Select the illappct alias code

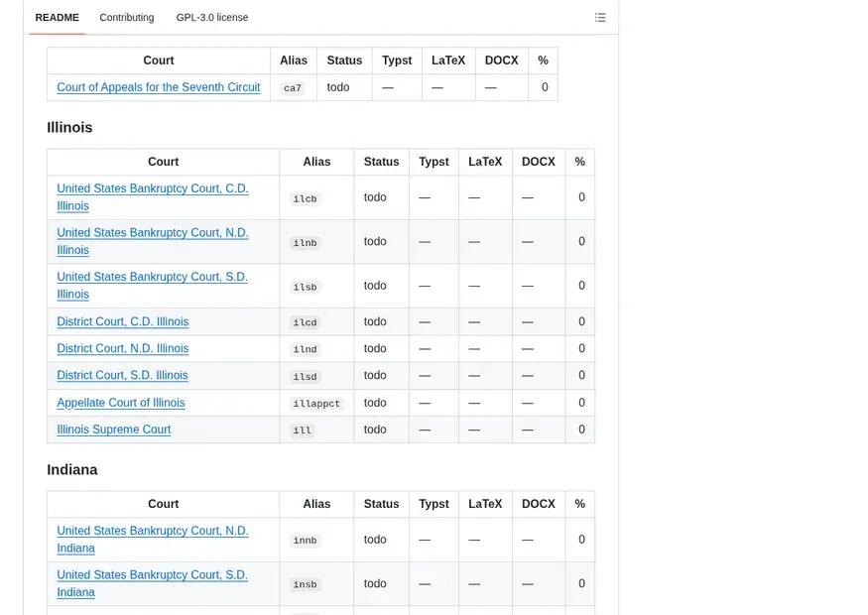(x=316, y=404)
